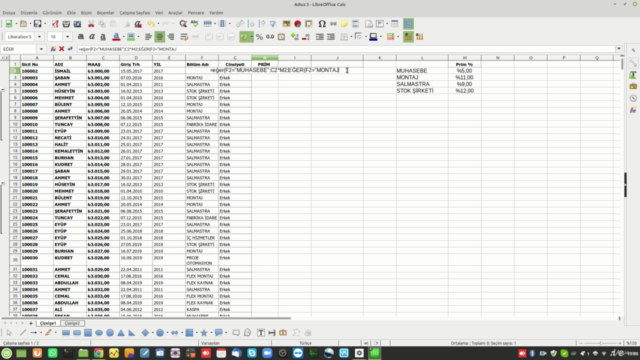Adjust the zoom slider in status bar
Image resolution: width=640 pixels, height=360 pixels.
[x=600, y=343]
